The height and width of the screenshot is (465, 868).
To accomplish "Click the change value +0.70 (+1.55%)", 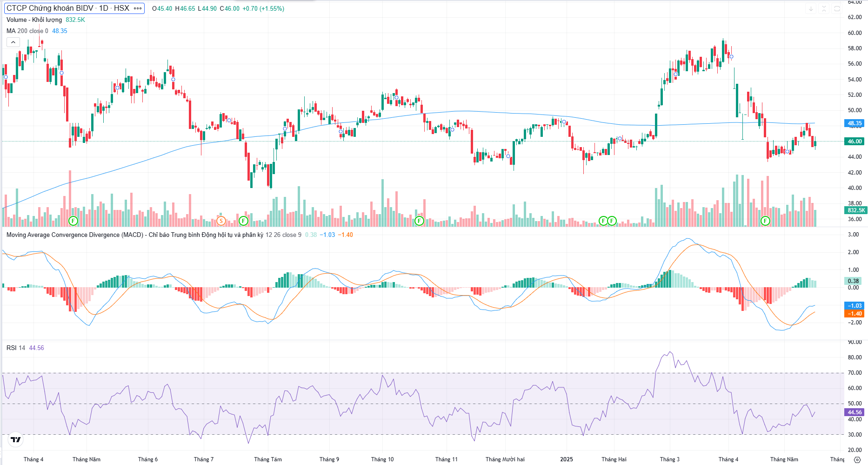I will point(263,8).
